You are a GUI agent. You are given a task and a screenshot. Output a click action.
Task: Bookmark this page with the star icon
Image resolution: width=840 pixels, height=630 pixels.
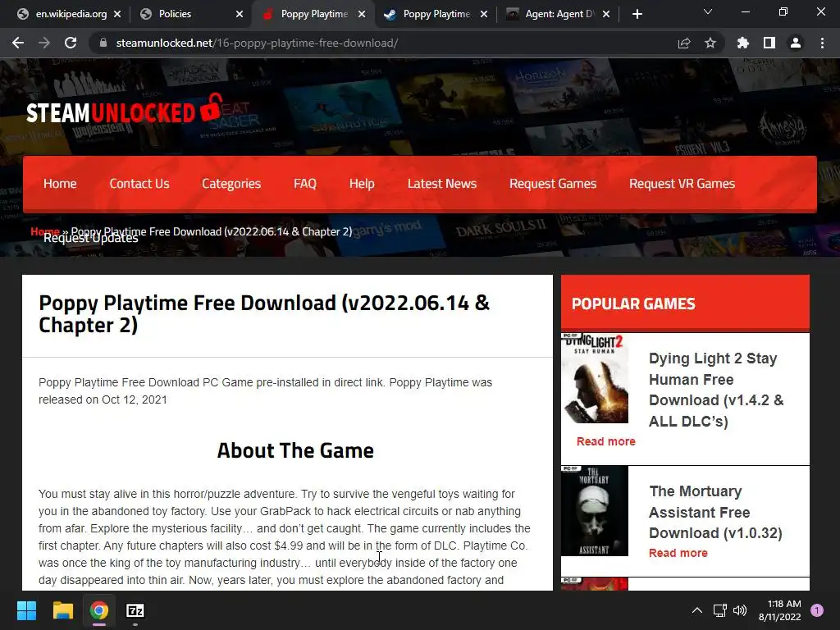[710, 43]
